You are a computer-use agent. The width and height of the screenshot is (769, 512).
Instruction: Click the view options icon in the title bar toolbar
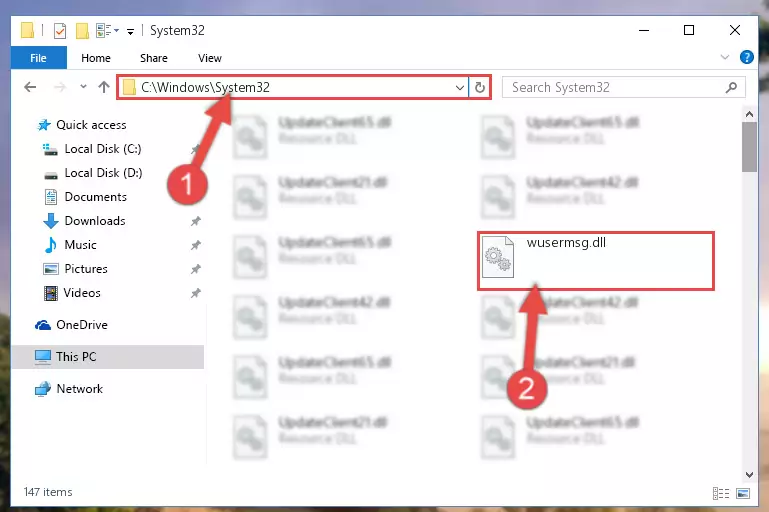point(104,30)
